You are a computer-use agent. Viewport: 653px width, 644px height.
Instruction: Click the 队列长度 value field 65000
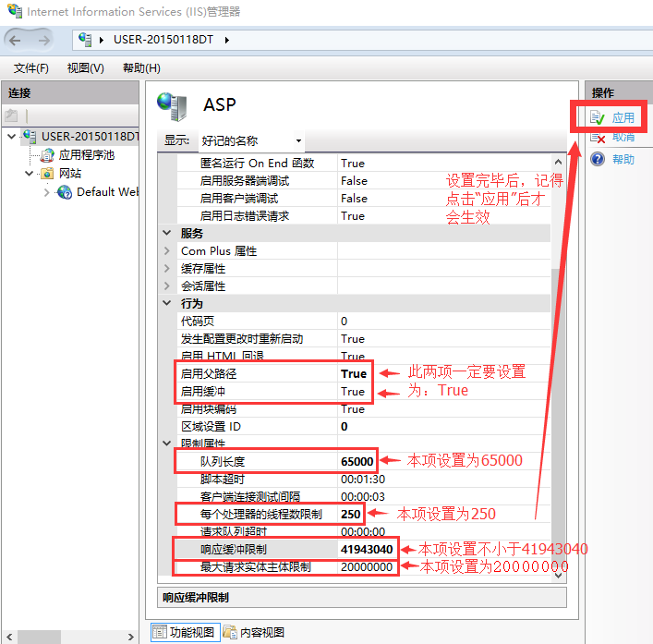(x=357, y=461)
